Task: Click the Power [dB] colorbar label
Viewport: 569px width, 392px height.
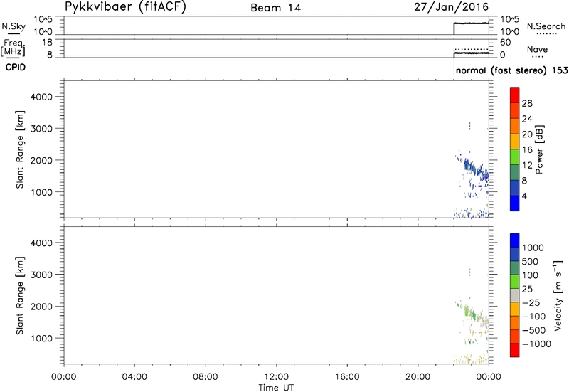Action: point(539,149)
